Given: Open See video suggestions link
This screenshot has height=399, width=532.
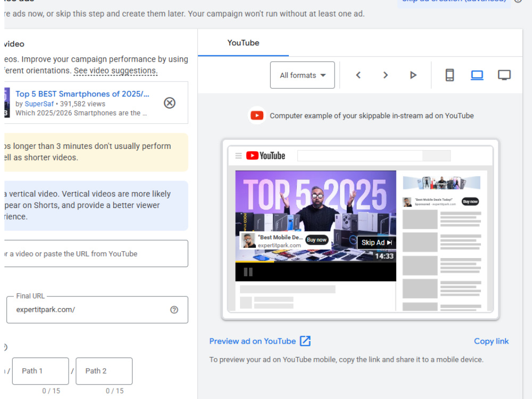Looking at the screenshot, I should coord(115,71).
